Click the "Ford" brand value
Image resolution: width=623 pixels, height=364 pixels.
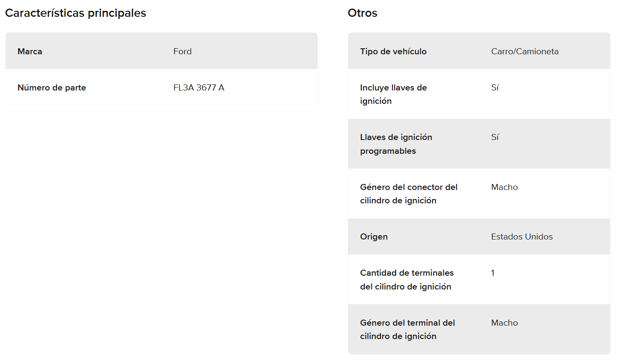(x=182, y=51)
